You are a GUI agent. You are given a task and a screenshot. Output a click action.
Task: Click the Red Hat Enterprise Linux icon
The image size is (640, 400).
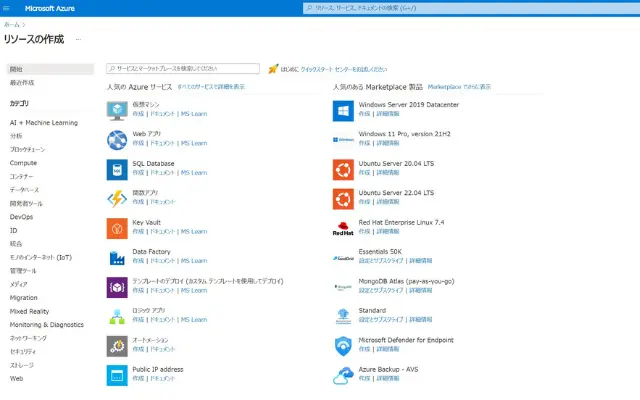tap(343, 229)
